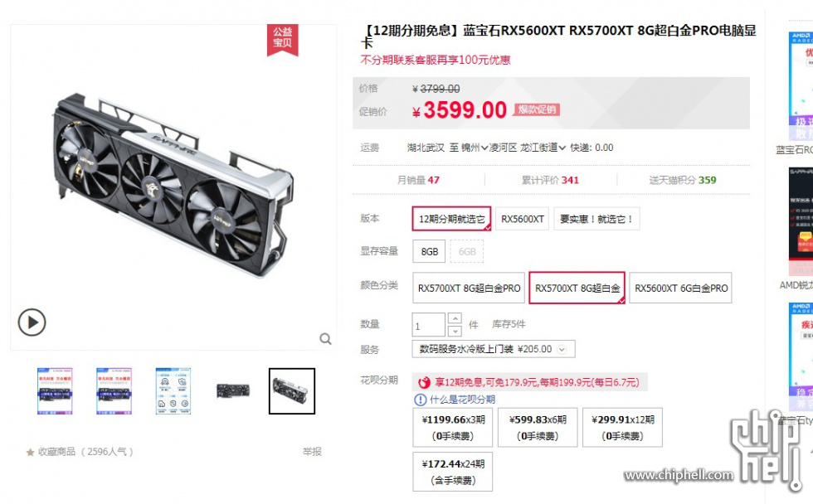Image resolution: width=813 pixels, height=504 pixels.
Task: Select the RX5600XT version option
Action: 522,219
